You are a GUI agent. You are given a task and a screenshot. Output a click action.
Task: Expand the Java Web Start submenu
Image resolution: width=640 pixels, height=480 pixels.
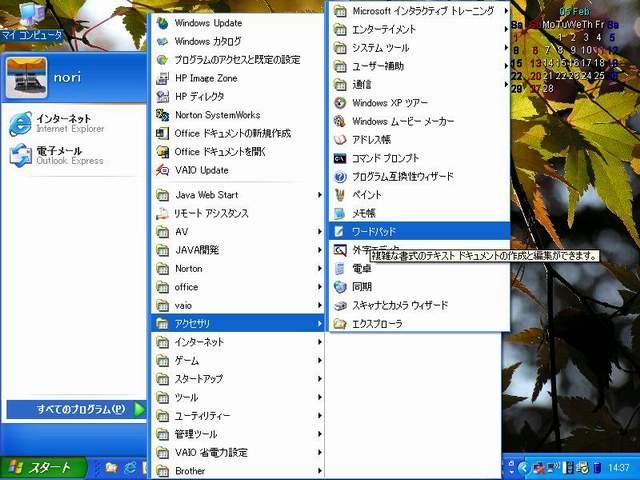click(238, 195)
